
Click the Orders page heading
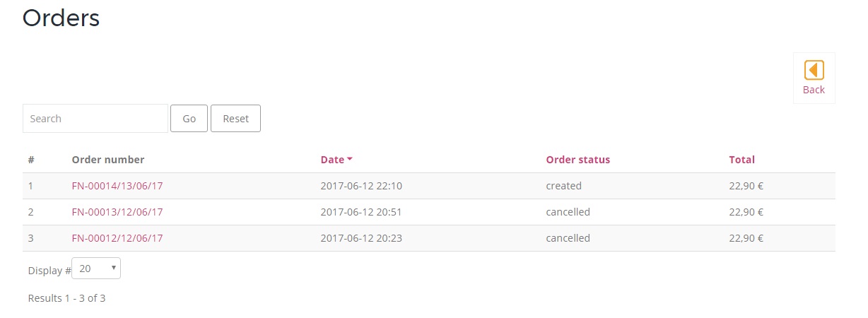click(61, 18)
